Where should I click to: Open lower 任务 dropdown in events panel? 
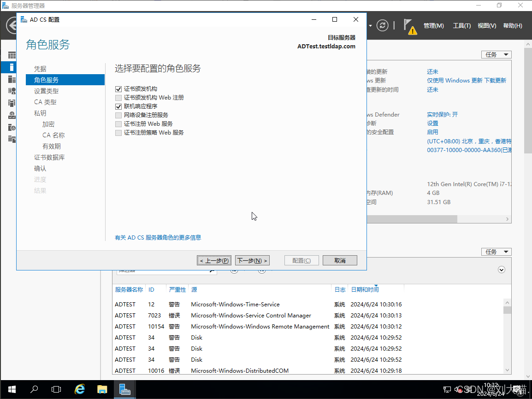tap(497, 252)
